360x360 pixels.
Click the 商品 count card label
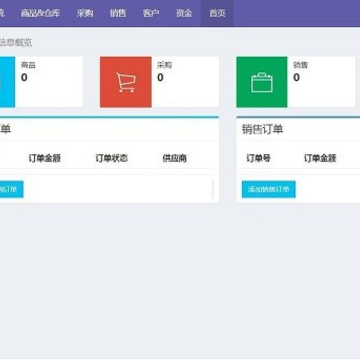click(x=28, y=65)
